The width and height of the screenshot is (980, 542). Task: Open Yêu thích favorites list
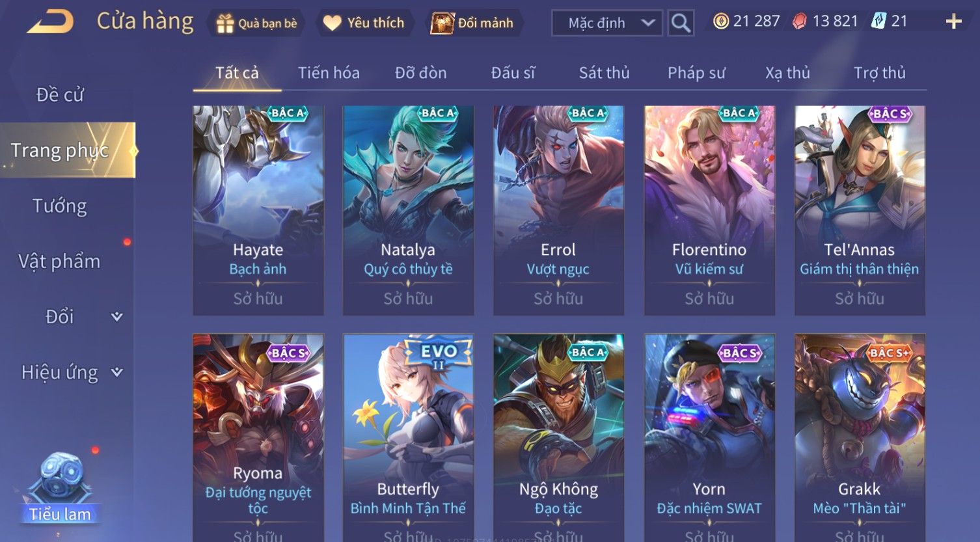pos(364,23)
